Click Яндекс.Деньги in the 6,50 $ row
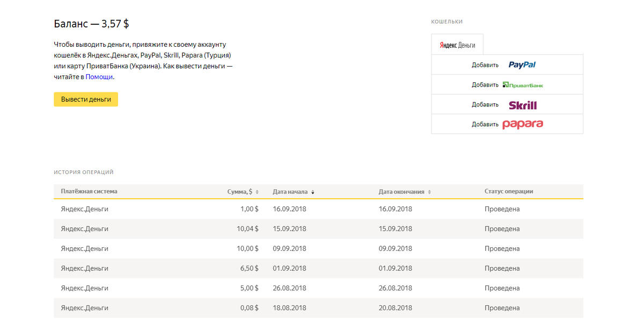 coord(85,268)
